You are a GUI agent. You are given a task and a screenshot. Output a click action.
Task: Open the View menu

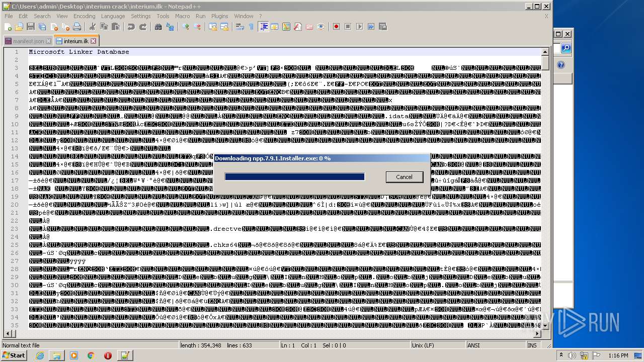coord(62,16)
